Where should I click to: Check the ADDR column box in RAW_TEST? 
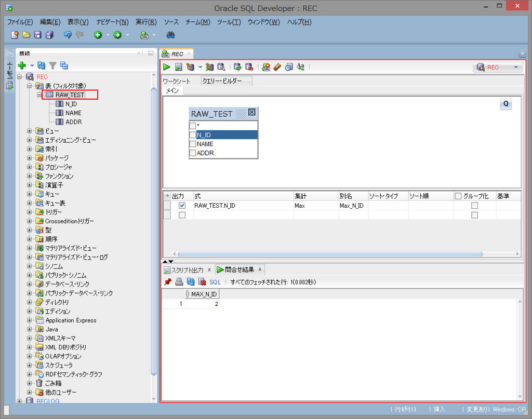(193, 153)
